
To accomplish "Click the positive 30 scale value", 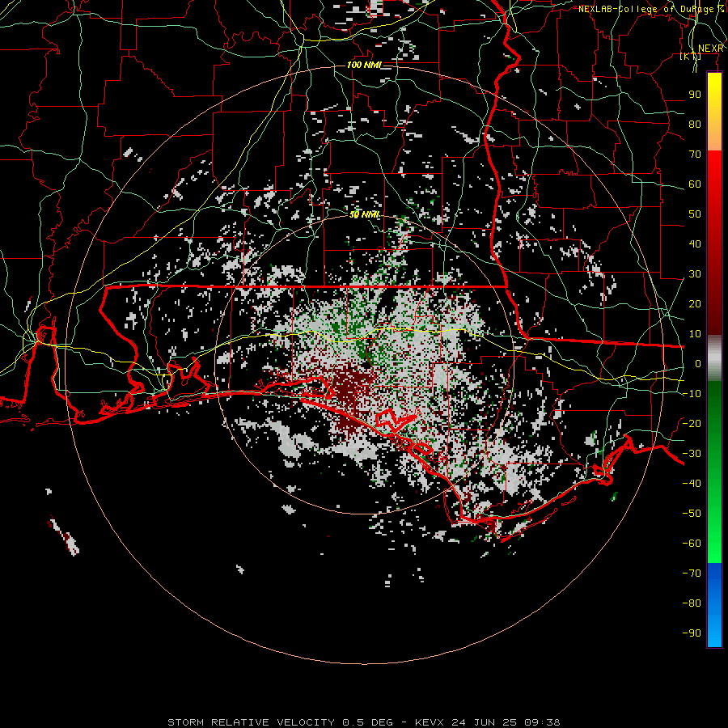I will click(695, 274).
